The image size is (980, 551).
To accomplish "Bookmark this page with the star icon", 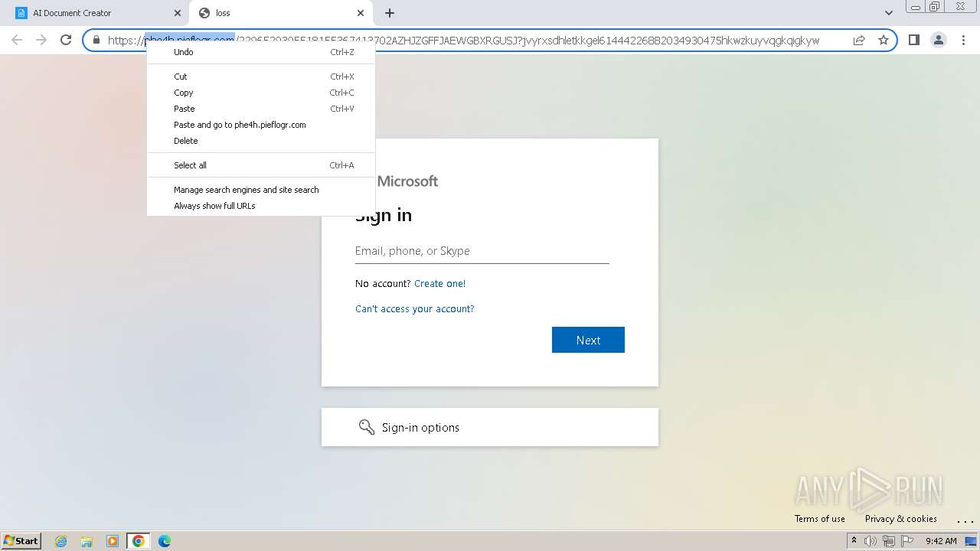I will (884, 40).
